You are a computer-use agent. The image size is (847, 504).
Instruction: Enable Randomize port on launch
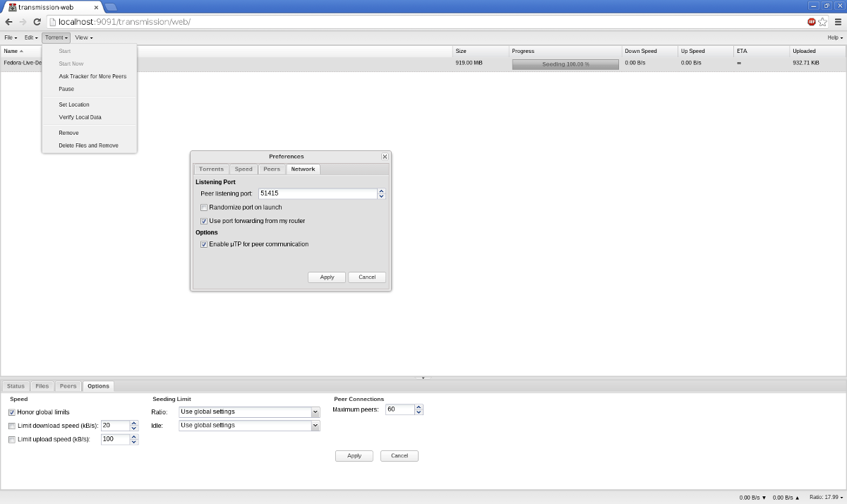[204, 208]
